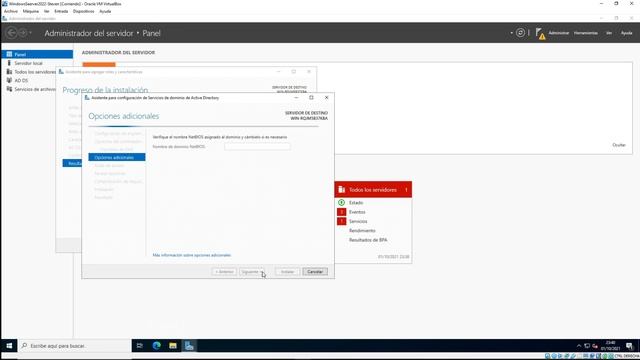The height and width of the screenshot is (360, 640).
Task: Open the Ver menu in Server Manager header
Action: pos(609,33)
